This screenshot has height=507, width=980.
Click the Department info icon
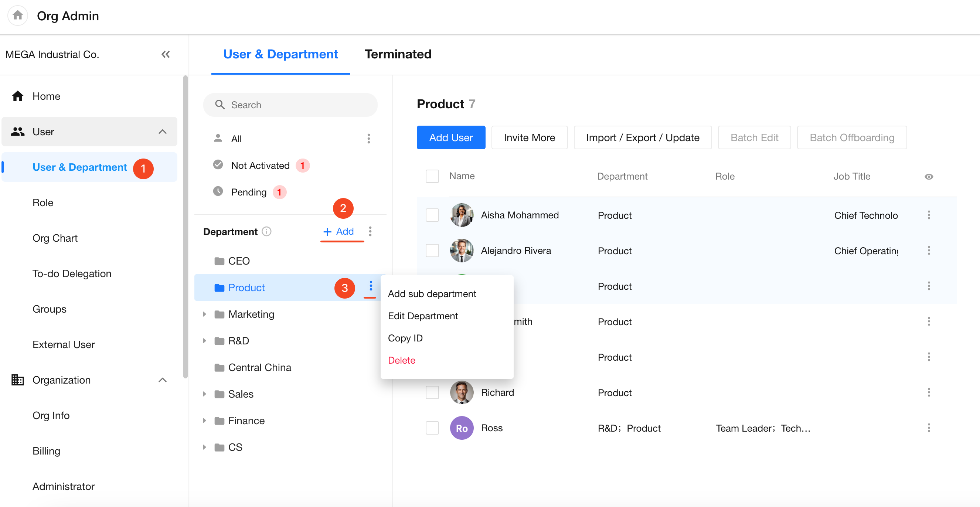[x=267, y=231]
